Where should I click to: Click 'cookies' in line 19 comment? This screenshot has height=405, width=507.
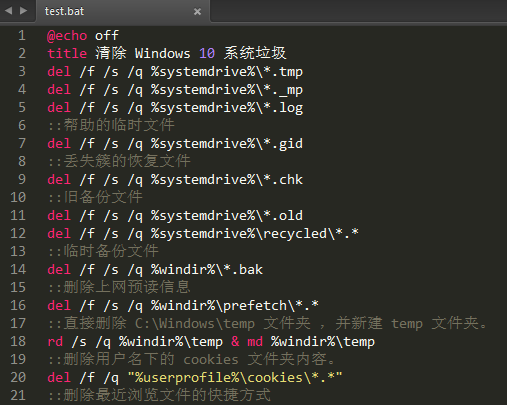tap(211, 359)
